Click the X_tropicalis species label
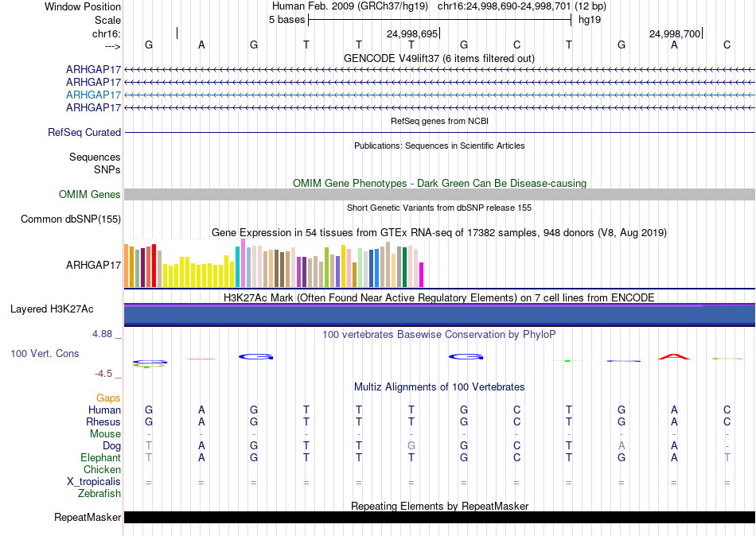This screenshot has height=536, width=756. click(x=94, y=482)
